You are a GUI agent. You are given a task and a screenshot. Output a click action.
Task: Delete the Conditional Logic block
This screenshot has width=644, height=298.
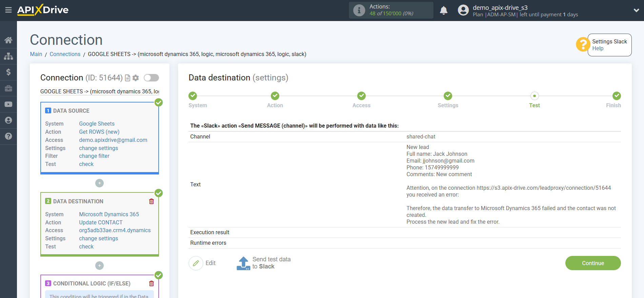coord(152,283)
